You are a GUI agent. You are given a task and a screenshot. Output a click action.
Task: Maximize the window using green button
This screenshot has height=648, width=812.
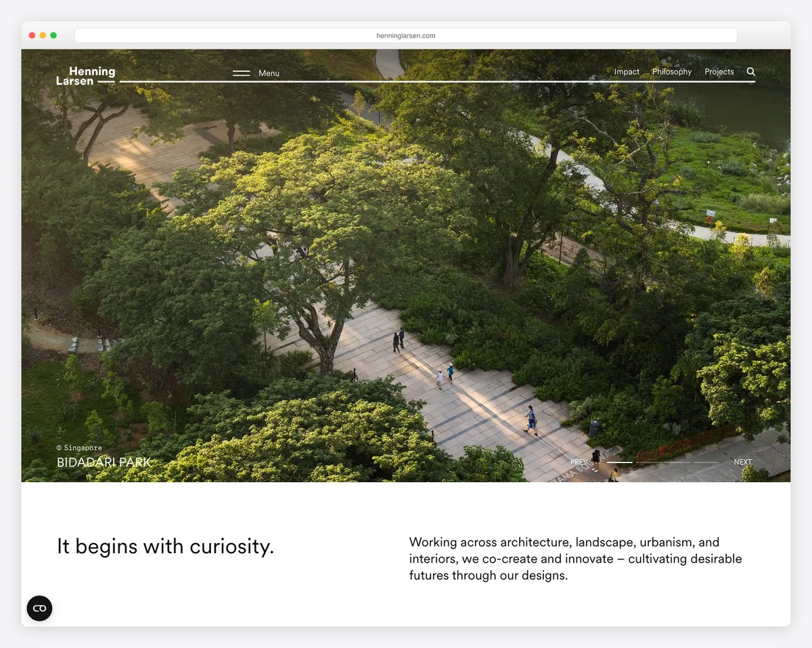[x=53, y=35]
